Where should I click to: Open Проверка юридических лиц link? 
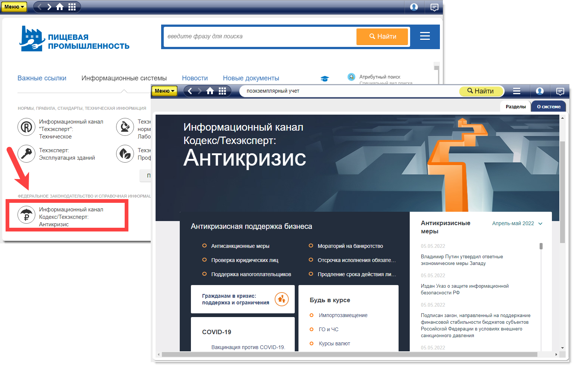coord(245,260)
